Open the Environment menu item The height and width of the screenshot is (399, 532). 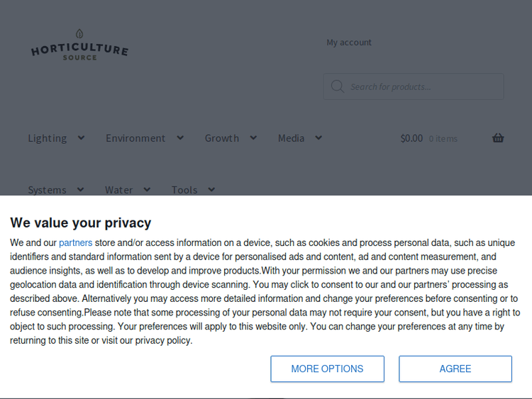135,138
